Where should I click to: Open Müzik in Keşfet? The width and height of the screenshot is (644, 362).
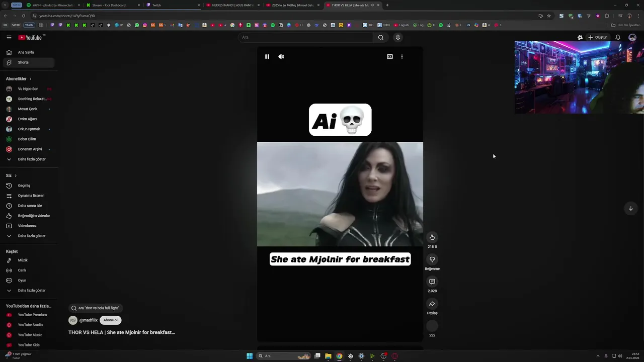(29, 260)
